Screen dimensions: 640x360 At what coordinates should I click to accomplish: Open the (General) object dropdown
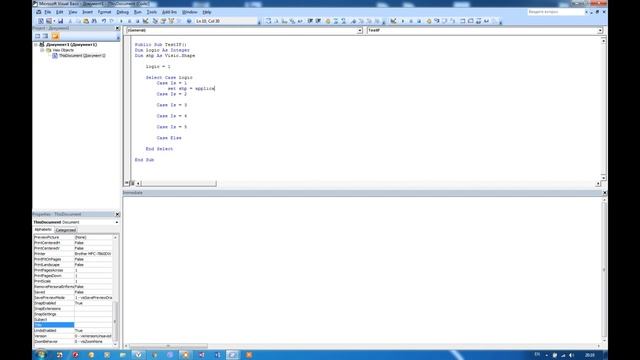[x=360, y=31]
